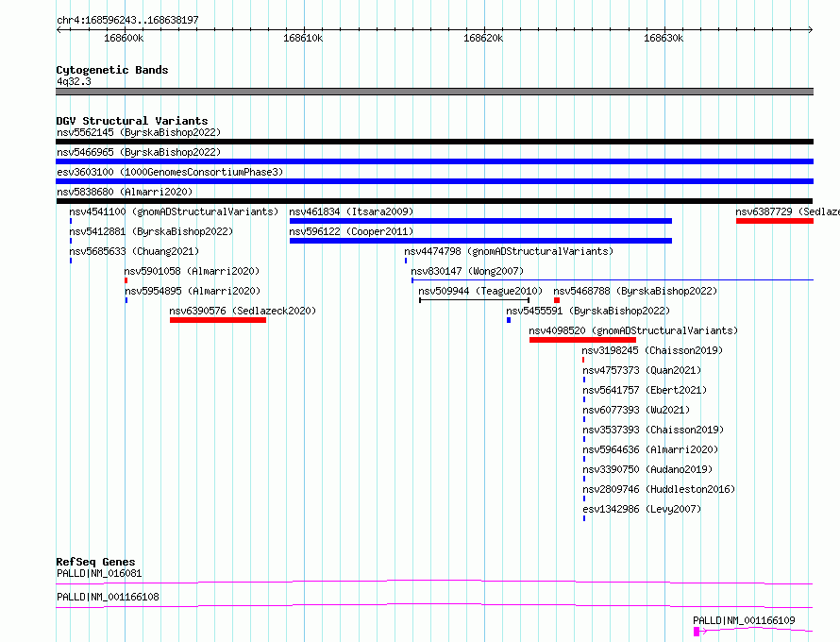840x642 pixels.
Task: Select nsv5412881 (ByrskaBishop2022) entry
Action: pos(151,231)
